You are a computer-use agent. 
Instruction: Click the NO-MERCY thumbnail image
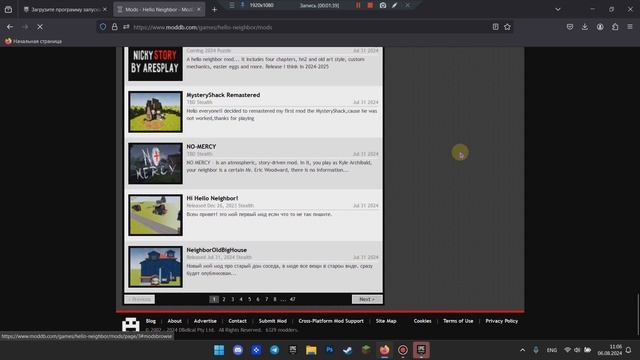point(155,163)
